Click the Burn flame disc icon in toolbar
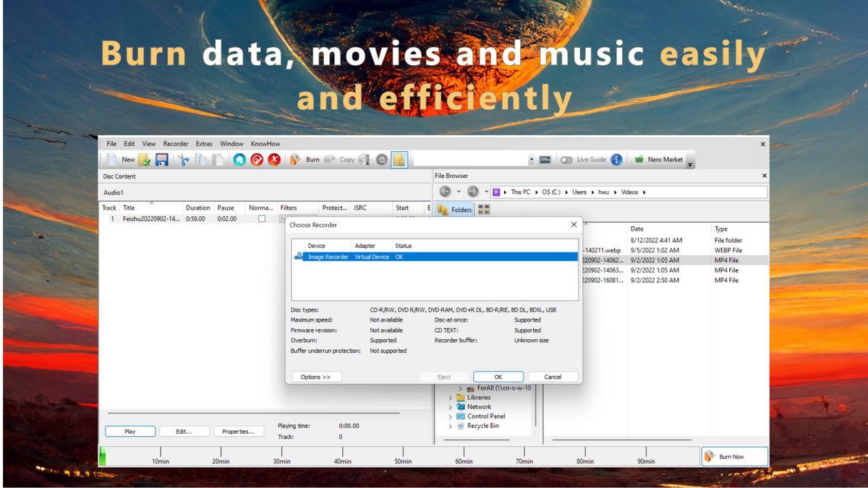 pos(295,160)
